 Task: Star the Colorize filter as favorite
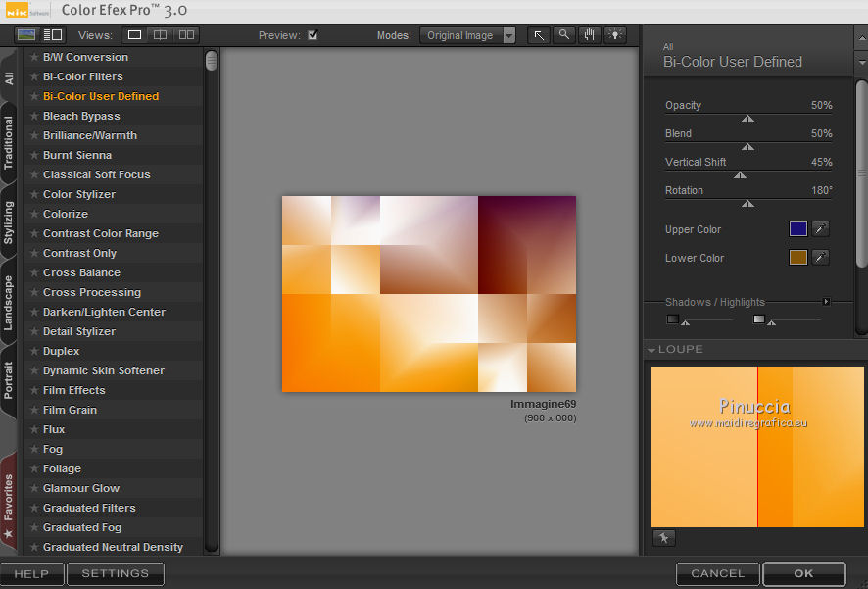[34, 214]
